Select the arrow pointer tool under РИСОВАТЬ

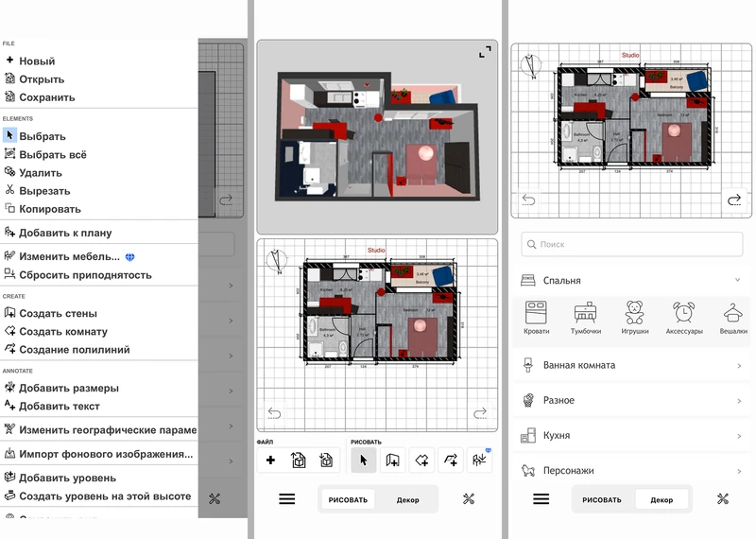[363, 461]
